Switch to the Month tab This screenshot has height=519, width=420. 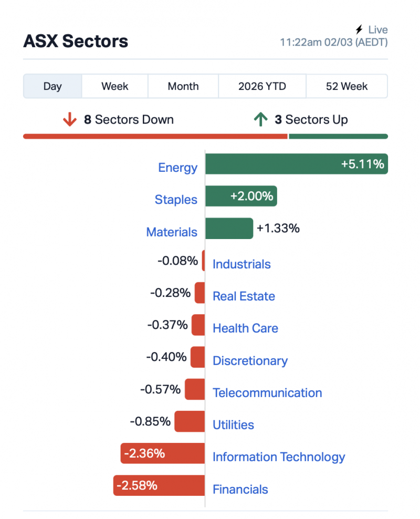[x=183, y=86]
